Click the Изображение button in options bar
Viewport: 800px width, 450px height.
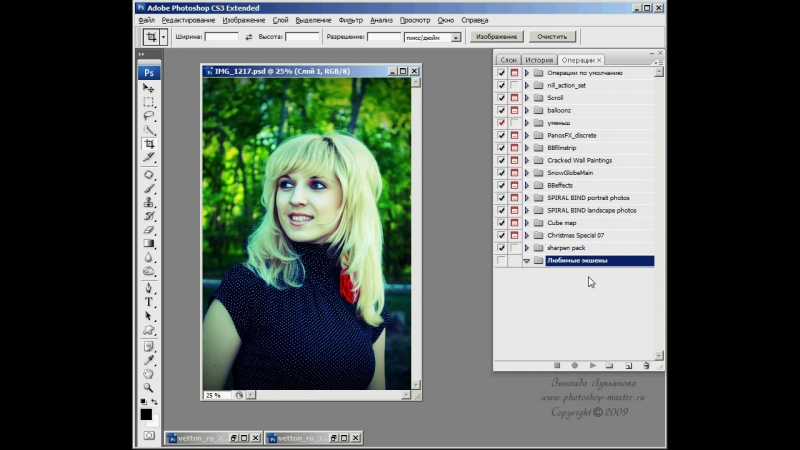(x=496, y=37)
